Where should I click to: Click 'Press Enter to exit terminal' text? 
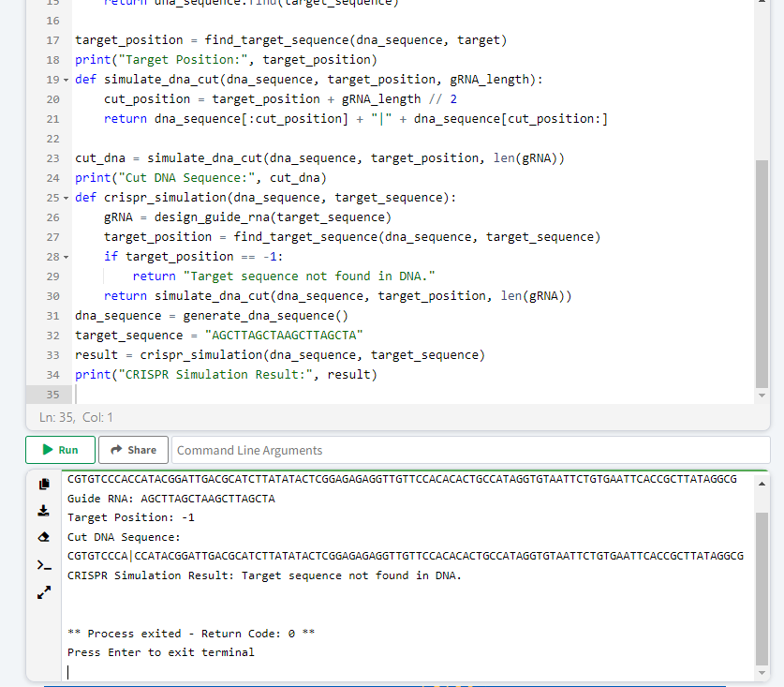click(x=160, y=652)
